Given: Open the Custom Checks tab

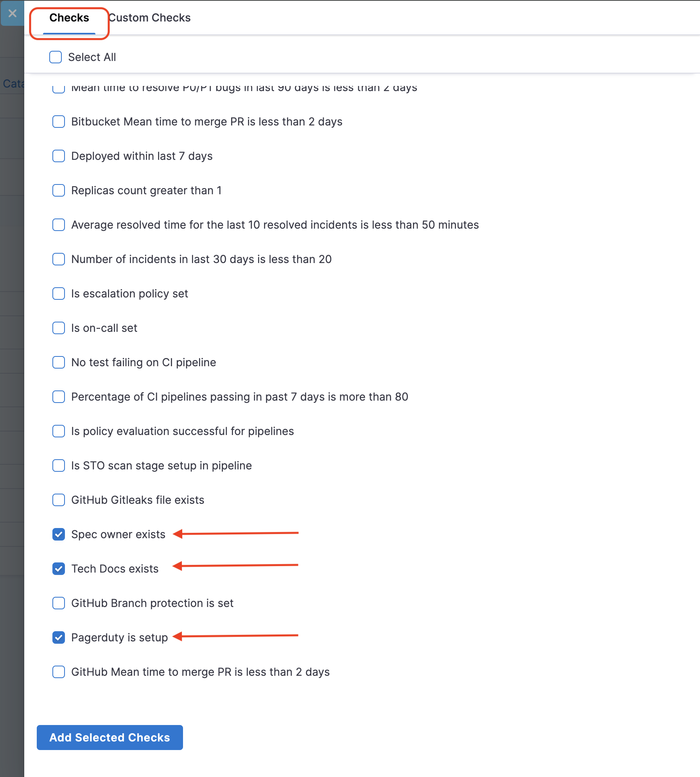Looking at the screenshot, I should tap(150, 18).
